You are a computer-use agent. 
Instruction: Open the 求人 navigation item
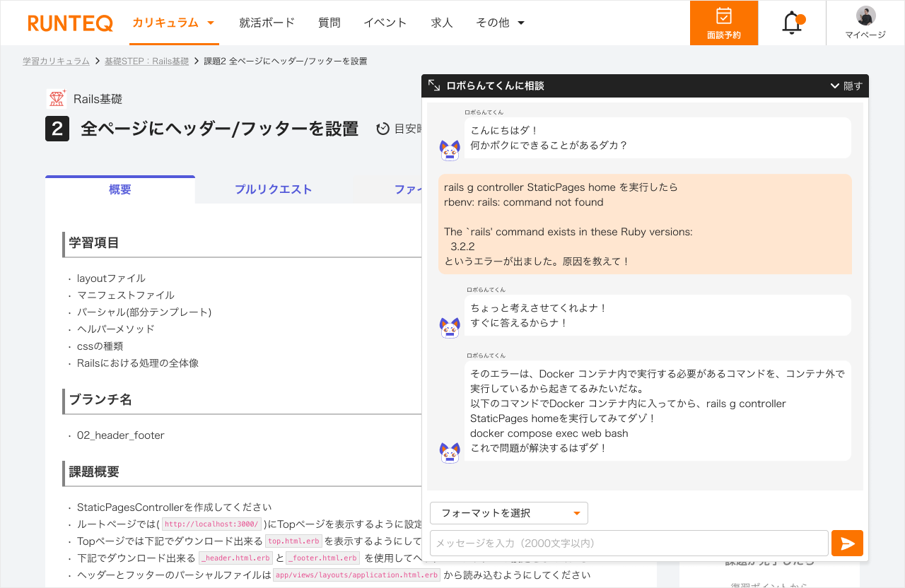(442, 23)
